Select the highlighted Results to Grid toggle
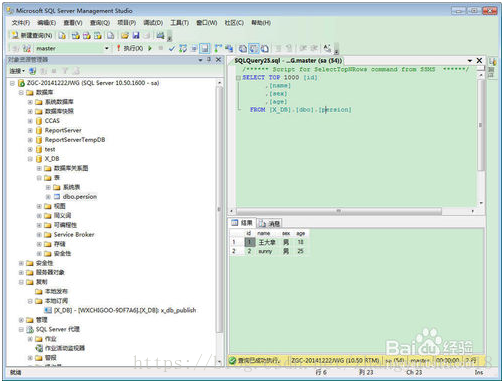Image resolution: width=504 pixels, height=383 pixels. point(254,48)
